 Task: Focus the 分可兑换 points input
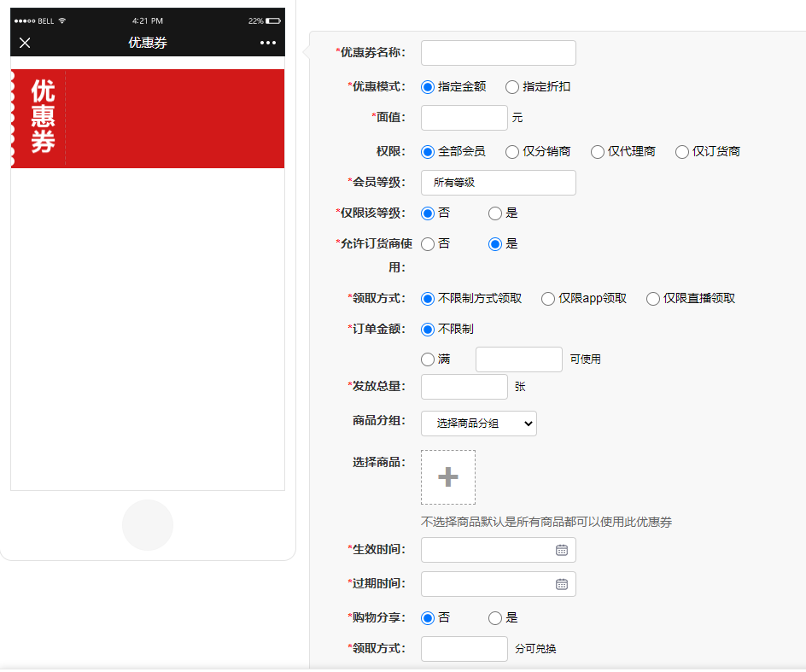464,649
